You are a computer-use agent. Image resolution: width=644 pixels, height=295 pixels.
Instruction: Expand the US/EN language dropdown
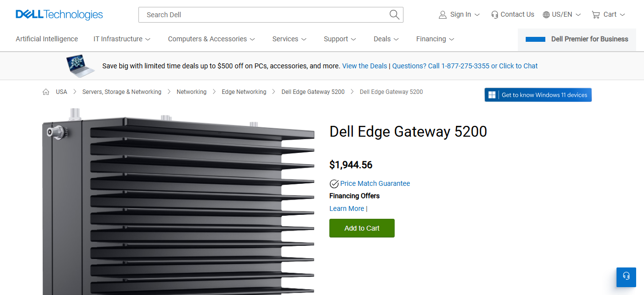pyautogui.click(x=562, y=14)
